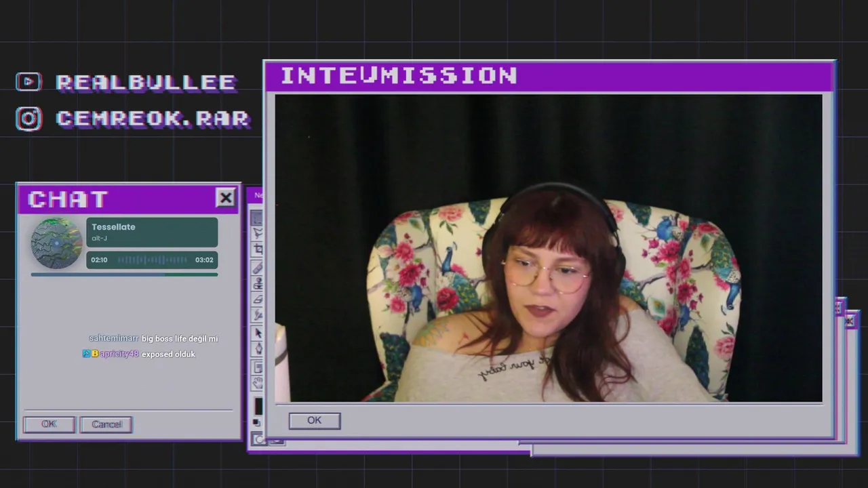
Task: Click the badge icons before apricity48
Action: (91, 354)
